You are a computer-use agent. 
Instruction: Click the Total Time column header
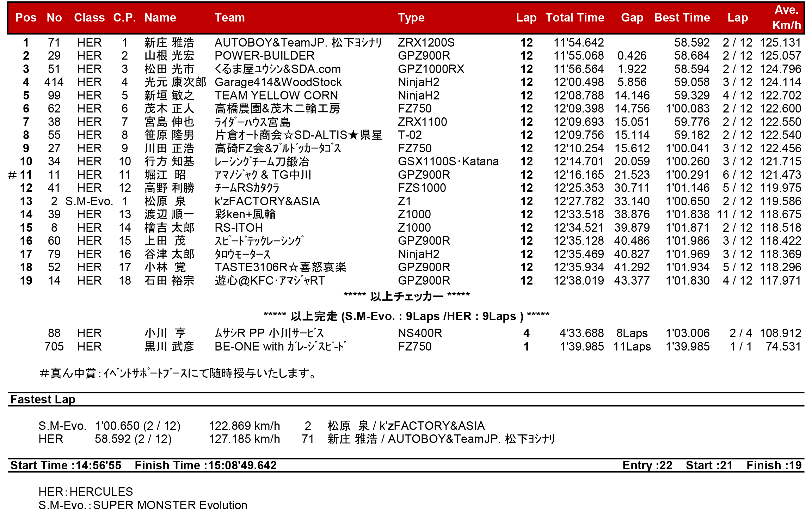(574, 18)
